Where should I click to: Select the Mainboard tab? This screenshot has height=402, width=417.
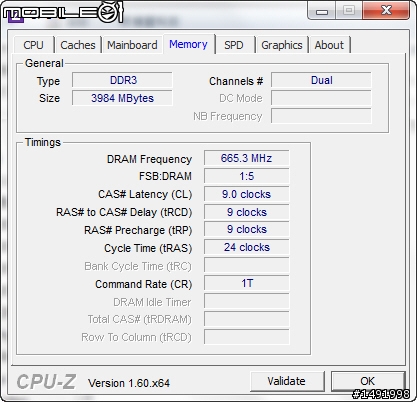132,45
